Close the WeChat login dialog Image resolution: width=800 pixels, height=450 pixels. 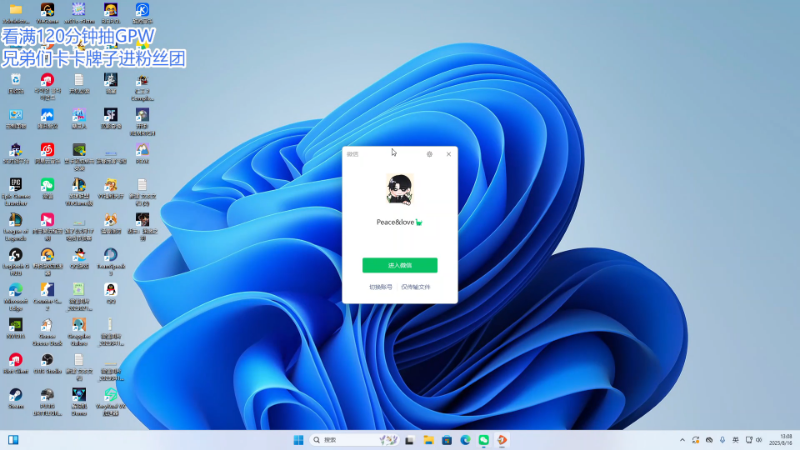[x=448, y=154]
